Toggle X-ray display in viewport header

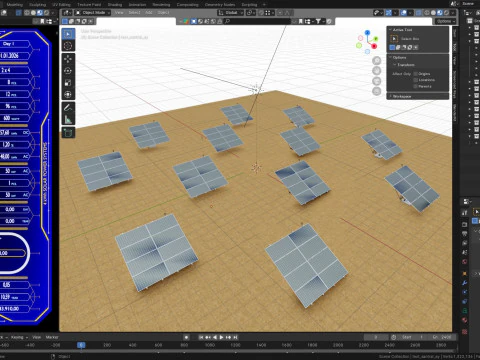(418, 13)
